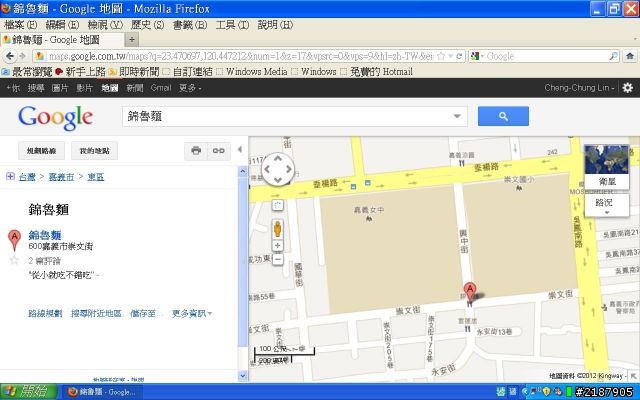Image resolution: width=640 pixels, height=400 pixels.
Task: Click the browser forward arrow button
Action: [x=22, y=56]
